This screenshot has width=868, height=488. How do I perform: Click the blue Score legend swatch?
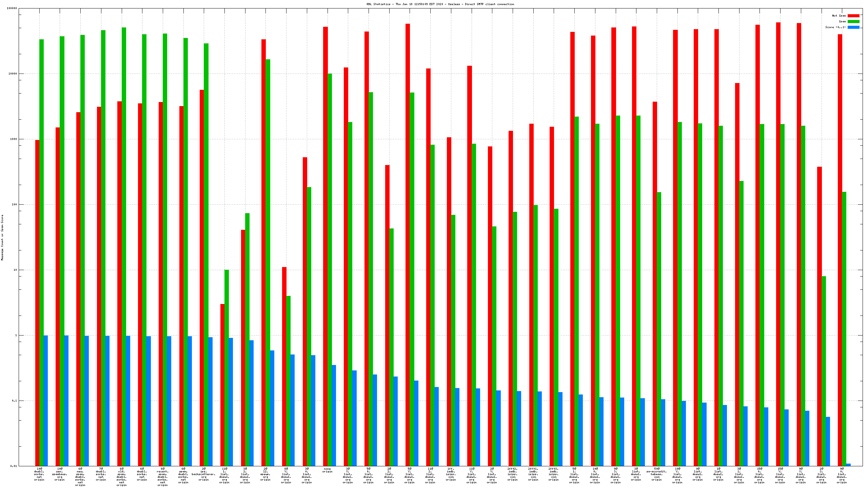coord(853,27)
